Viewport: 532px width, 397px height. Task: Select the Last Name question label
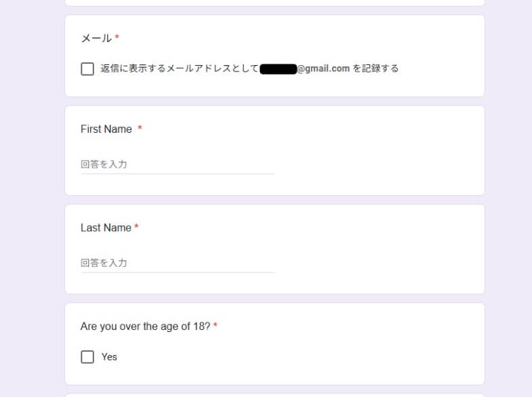point(106,228)
